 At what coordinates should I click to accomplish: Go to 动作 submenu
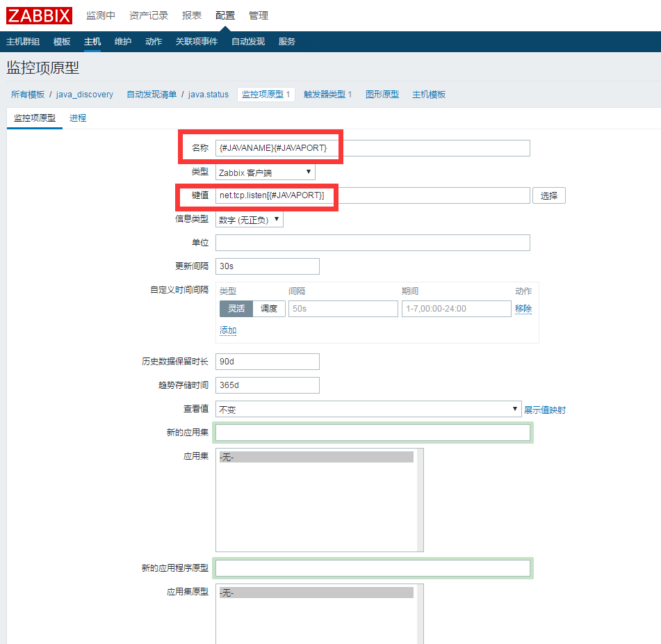(154, 42)
